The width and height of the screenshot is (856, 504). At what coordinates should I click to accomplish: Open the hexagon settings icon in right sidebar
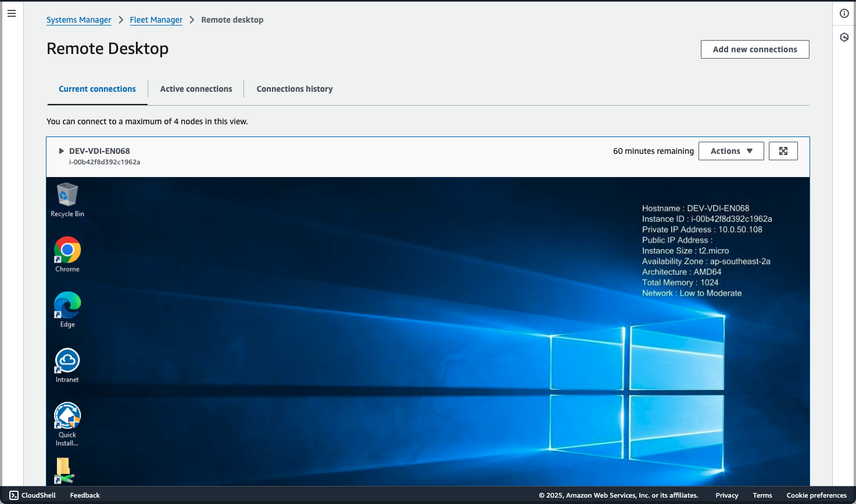pos(844,37)
